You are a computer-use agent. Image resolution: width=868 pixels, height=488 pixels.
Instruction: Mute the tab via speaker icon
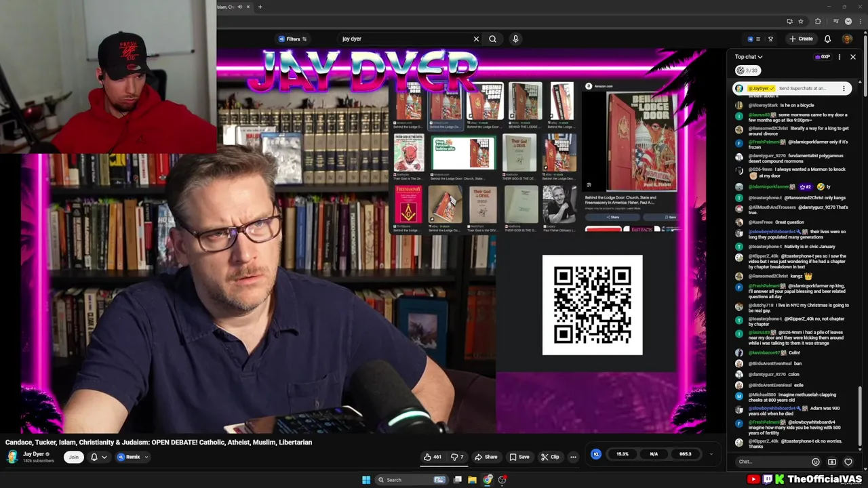239,7
